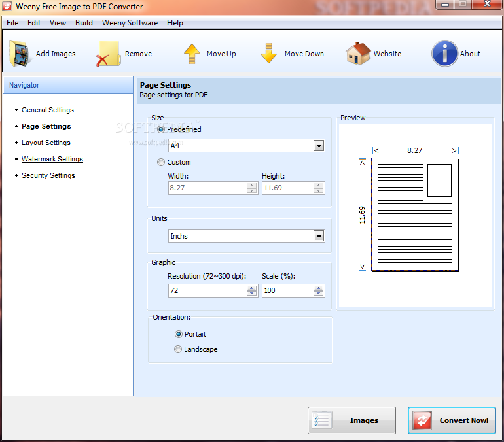504x442 pixels.
Task: Click the page preview thumbnail
Action: [415, 214]
